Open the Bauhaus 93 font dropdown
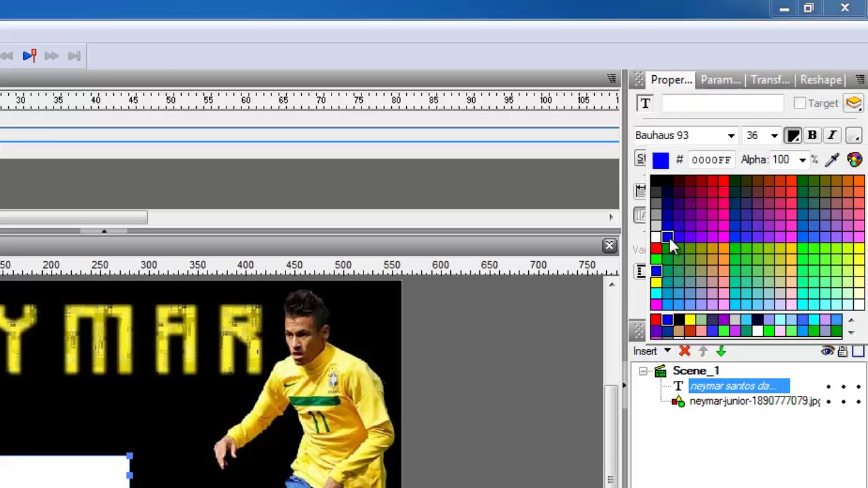This screenshot has height=488, width=868. click(731, 136)
